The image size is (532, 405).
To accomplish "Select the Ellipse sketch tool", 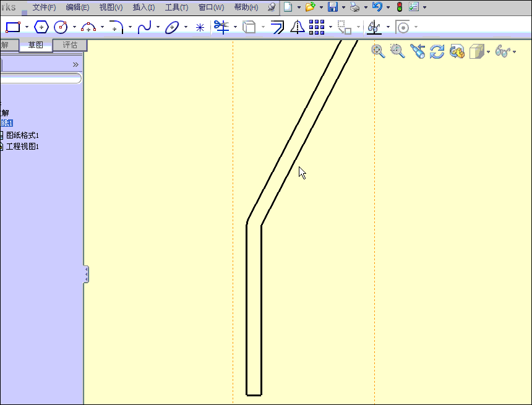I will pos(172,27).
